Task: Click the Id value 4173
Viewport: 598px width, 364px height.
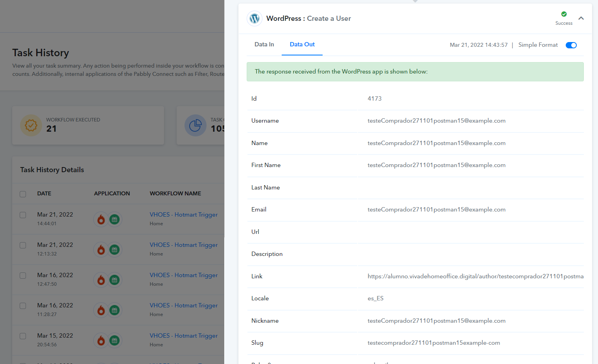Action: pyautogui.click(x=375, y=99)
